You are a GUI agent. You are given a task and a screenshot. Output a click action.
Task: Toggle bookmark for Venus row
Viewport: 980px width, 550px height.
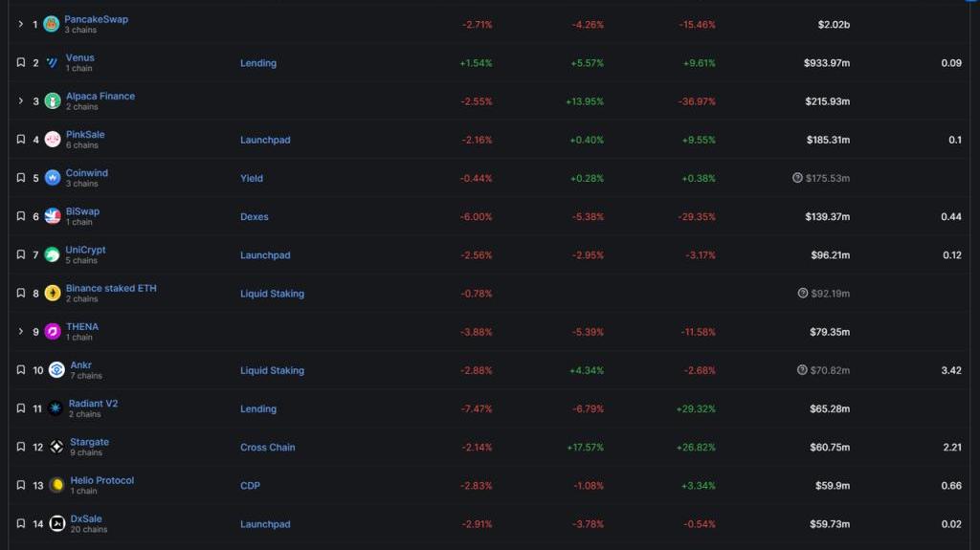pyautogui.click(x=20, y=62)
